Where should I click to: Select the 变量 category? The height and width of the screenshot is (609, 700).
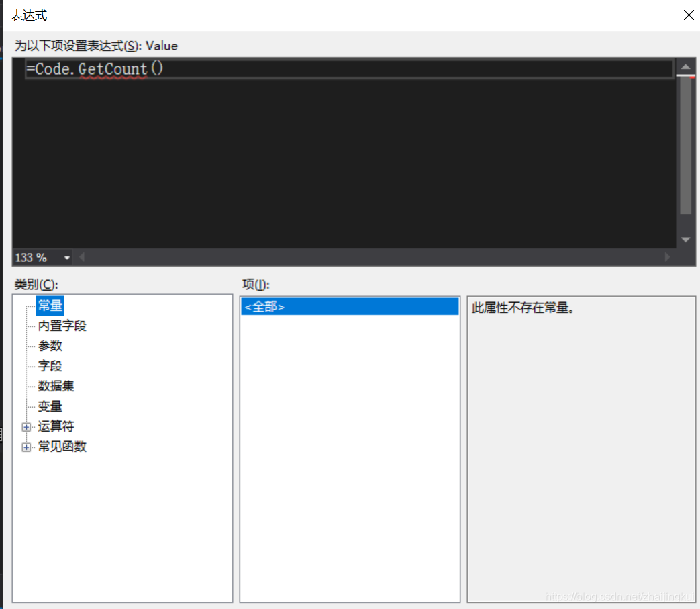50,406
